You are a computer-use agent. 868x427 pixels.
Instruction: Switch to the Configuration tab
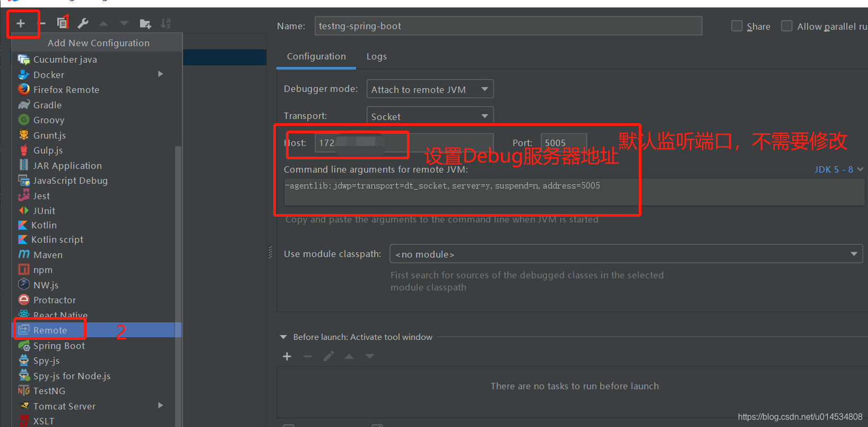click(316, 56)
